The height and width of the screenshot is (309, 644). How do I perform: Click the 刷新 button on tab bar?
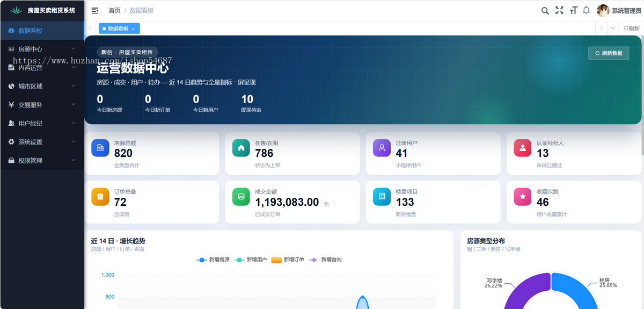point(632,28)
